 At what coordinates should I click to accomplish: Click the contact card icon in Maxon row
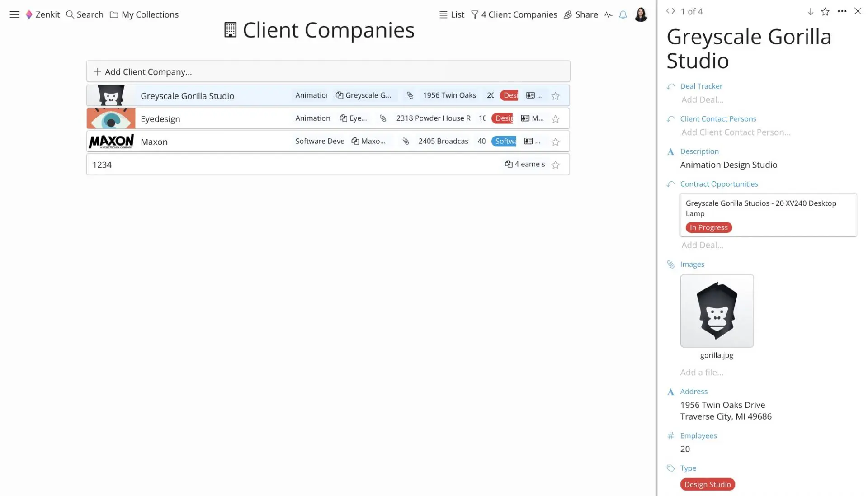[528, 142]
